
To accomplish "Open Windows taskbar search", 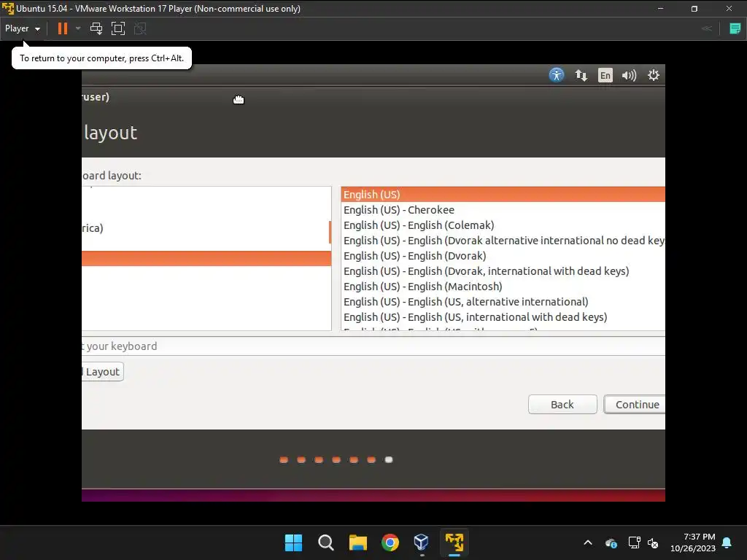I will (326, 542).
